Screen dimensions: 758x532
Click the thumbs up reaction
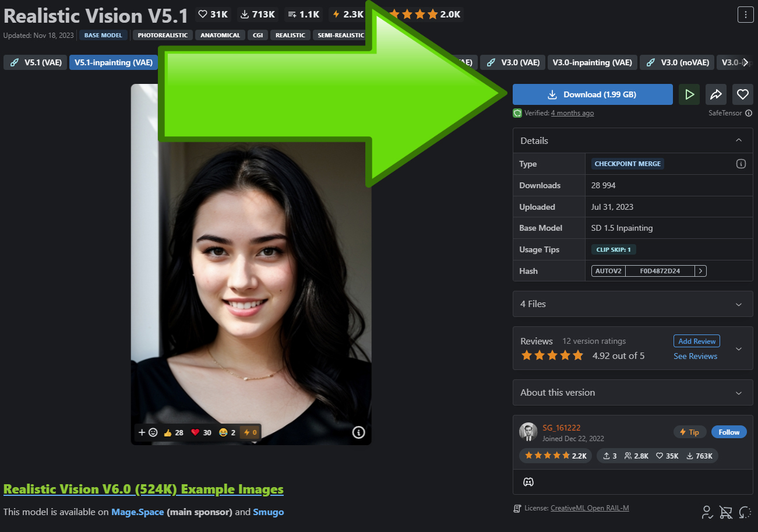[x=174, y=432]
